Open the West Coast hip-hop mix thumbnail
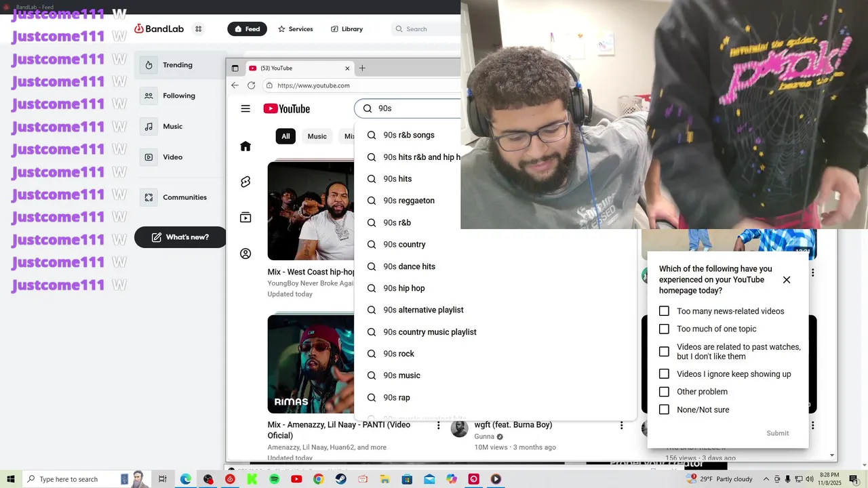 pos(311,211)
